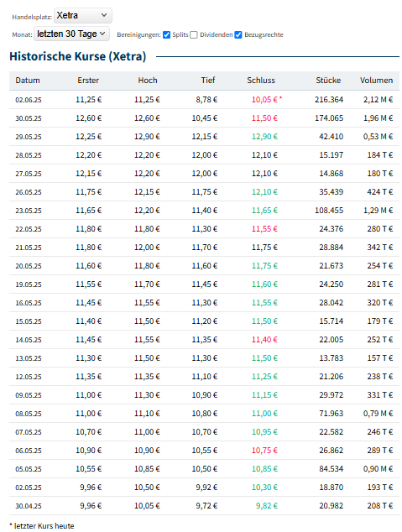Click low value 9,92 €
The image size is (402, 532).
pos(206,488)
